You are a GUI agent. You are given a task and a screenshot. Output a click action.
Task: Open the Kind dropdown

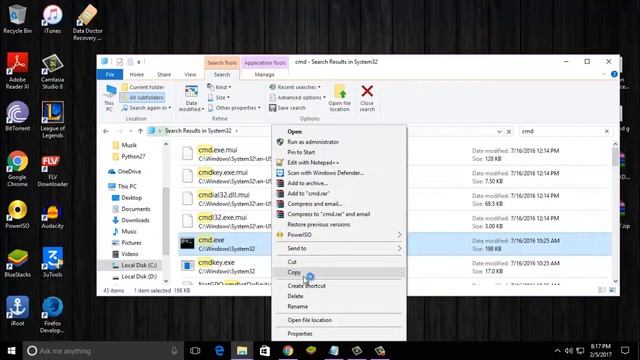pyautogui.click(x=219, y=87)
